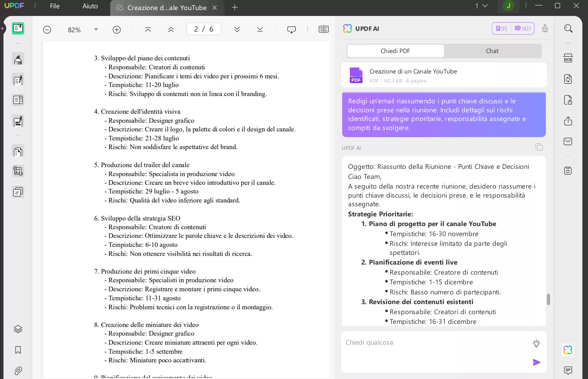The image size is (588, 379).
Task: Open the File menu
Action: (55, 6)
